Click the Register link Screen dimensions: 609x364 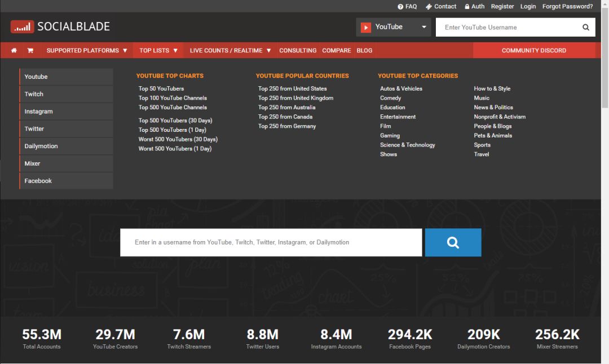[502, 6]
